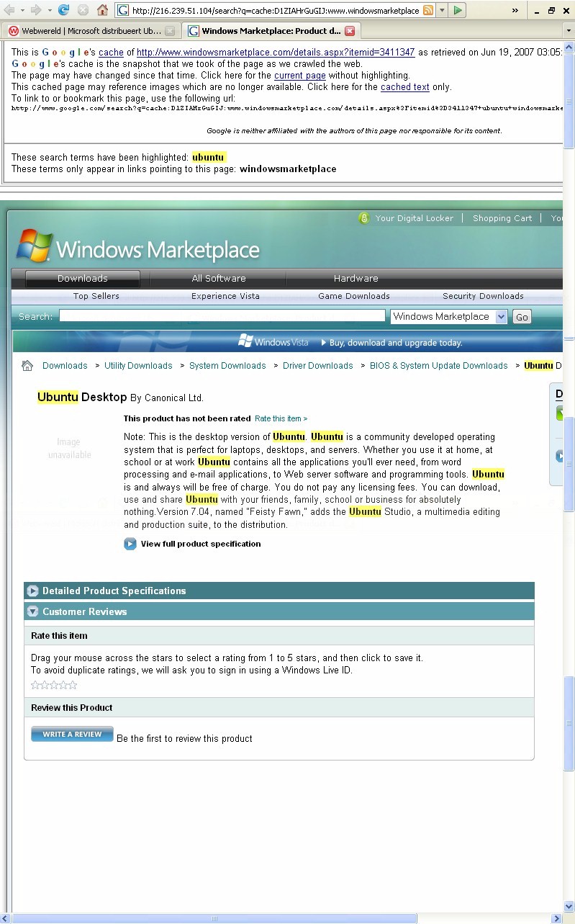Open the Utility Downloads breadcrumb link
This screenshot has width=575, height=924.
pos(138,366)
